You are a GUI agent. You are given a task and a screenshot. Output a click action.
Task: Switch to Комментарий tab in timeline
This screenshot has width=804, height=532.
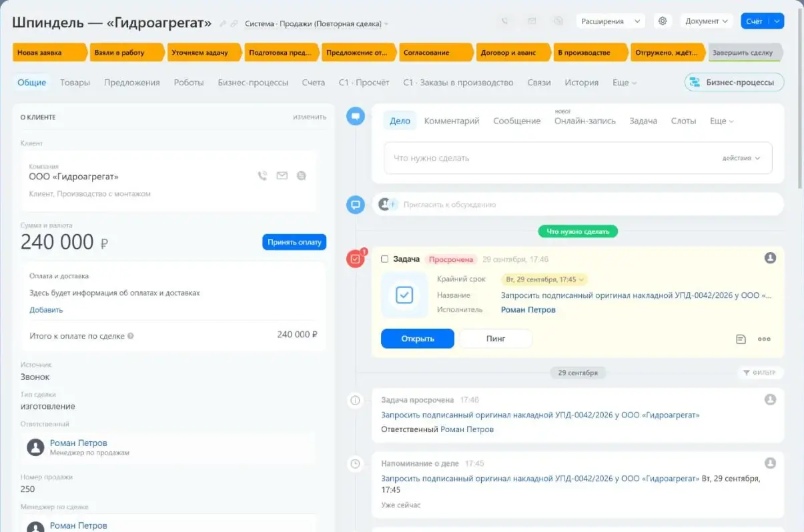452,121
